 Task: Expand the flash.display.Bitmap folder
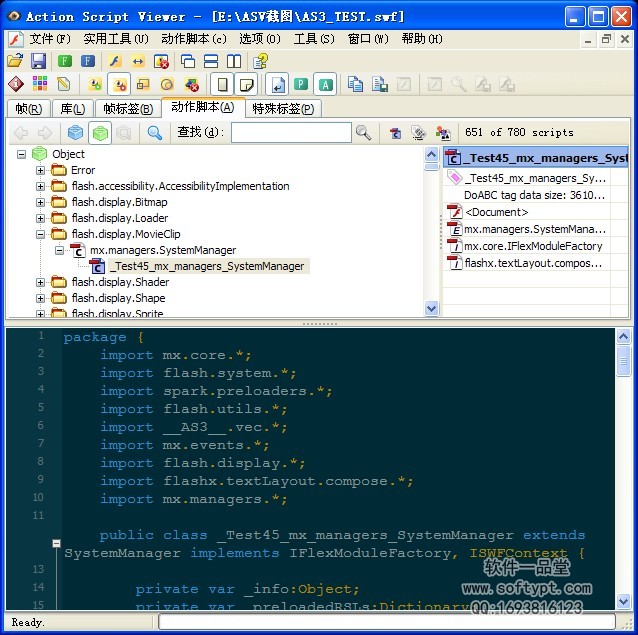click(40, 202)
